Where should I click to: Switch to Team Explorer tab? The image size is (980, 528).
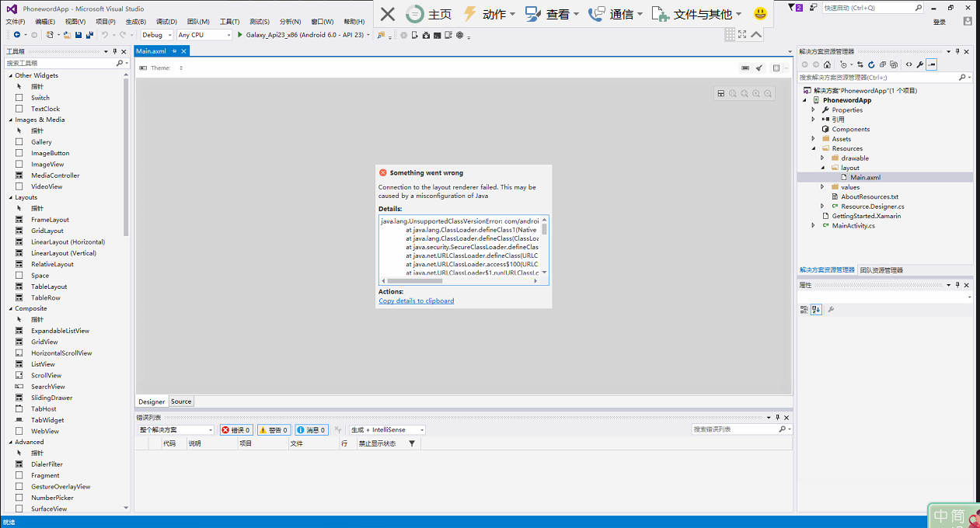(x=881, y=270)
